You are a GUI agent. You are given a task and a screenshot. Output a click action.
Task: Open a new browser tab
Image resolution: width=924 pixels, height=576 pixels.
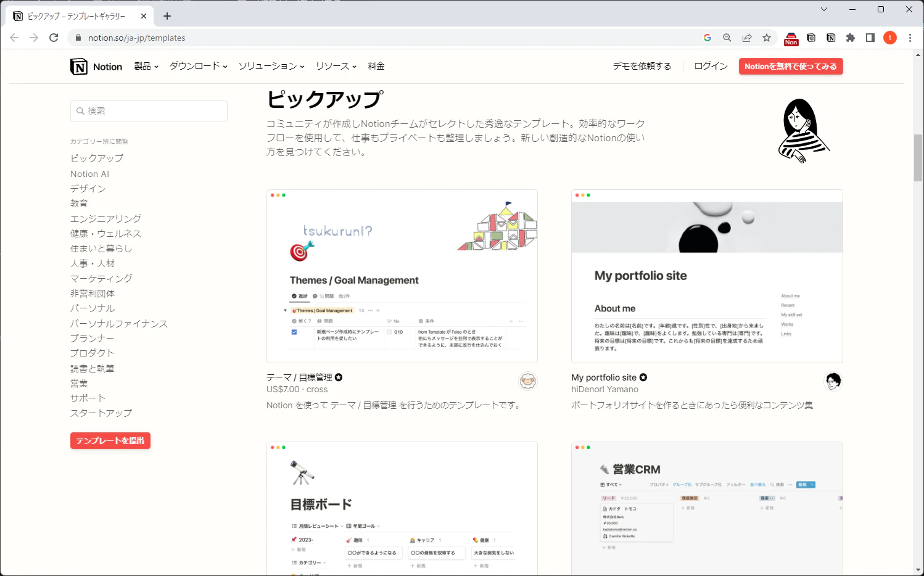click(167, 16)
